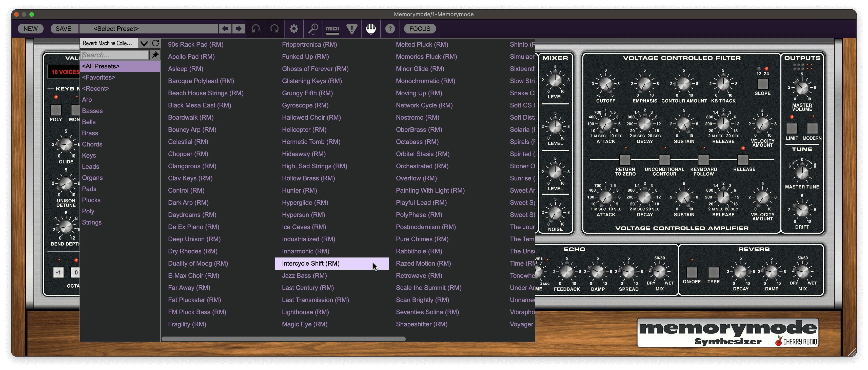This screenshot has width=868, height=370.
Task: Click the undo arrow icon
Action: (x=256, y=29)
